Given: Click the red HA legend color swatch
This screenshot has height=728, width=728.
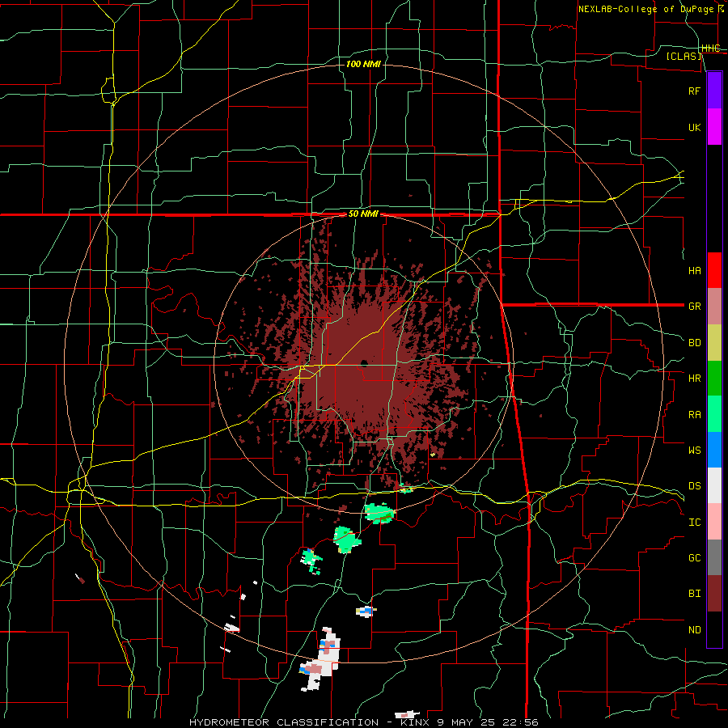Looking at the screenshot, I should (x=714, y=270).
